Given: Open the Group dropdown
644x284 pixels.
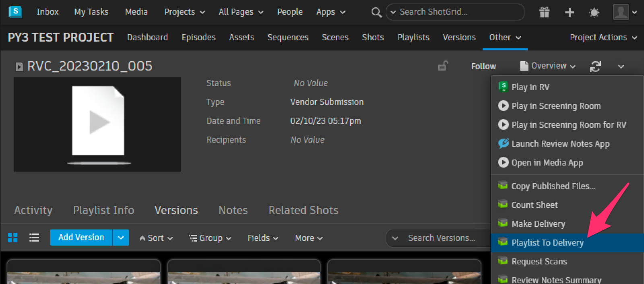Looking at the screenshot, I should [x=210, y=238].
